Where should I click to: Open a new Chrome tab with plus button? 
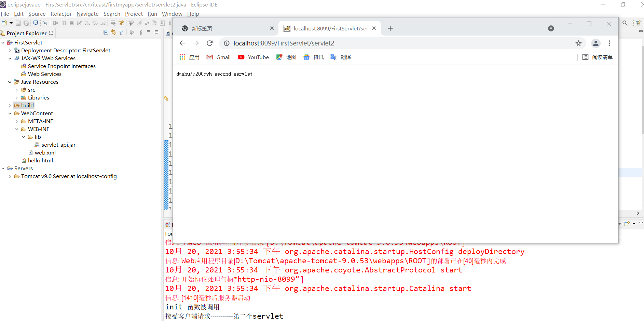coord(390,28)
